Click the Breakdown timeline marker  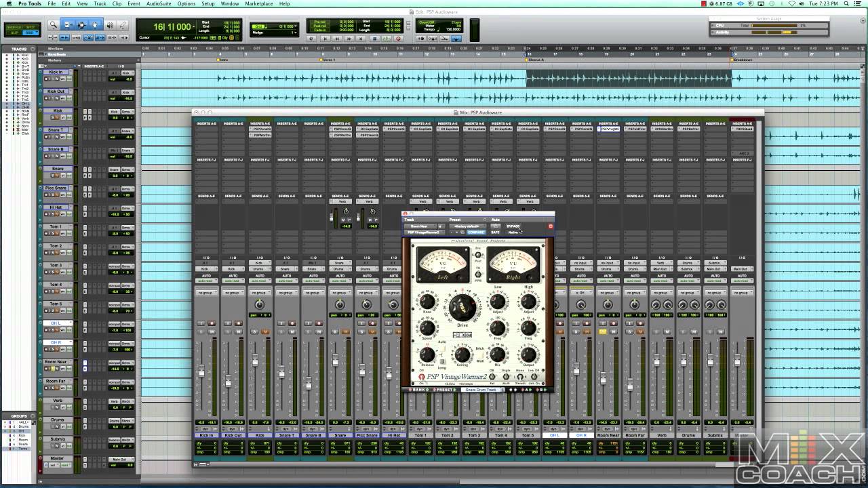coord(743,60)
